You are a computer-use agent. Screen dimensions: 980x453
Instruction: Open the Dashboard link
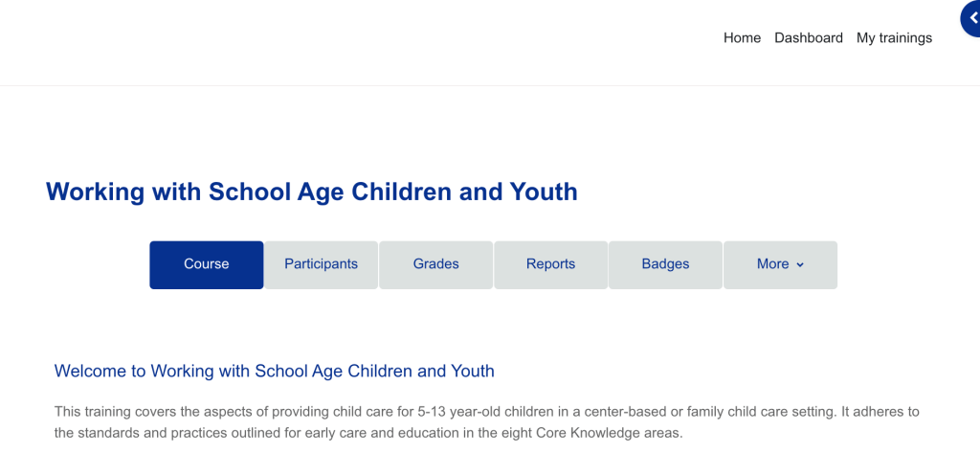809,38
